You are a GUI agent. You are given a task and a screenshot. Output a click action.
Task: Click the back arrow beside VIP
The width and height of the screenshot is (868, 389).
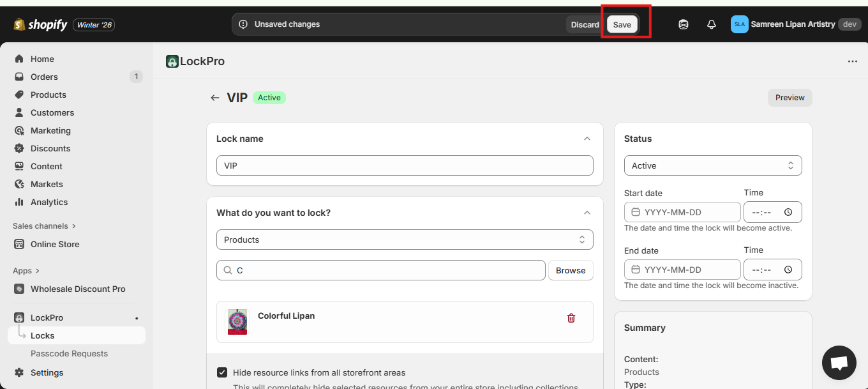pos(215,98)
